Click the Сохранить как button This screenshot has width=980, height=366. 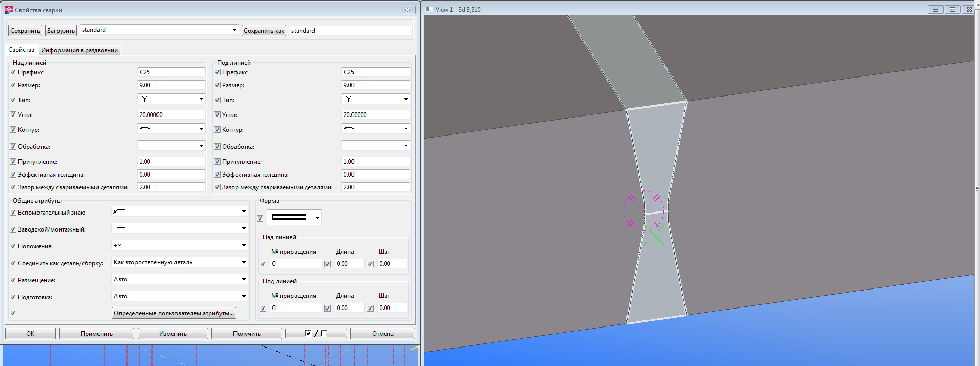264,31
